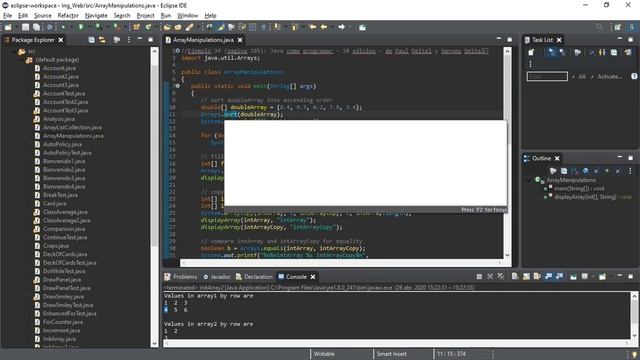Viewport: 640px width, 360px height.
Task: Go to last edit location arrow
Action: [x=313, y=27]
